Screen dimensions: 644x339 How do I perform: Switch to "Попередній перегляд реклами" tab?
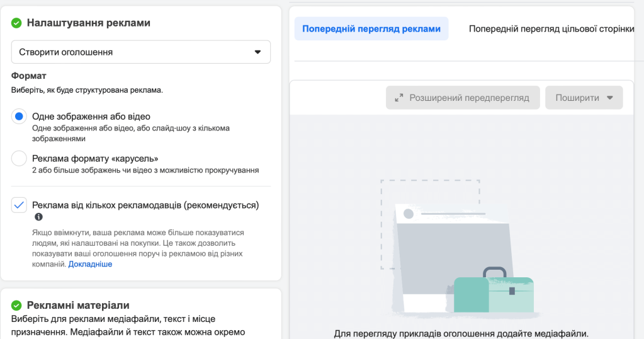click(x=371, y=29)
